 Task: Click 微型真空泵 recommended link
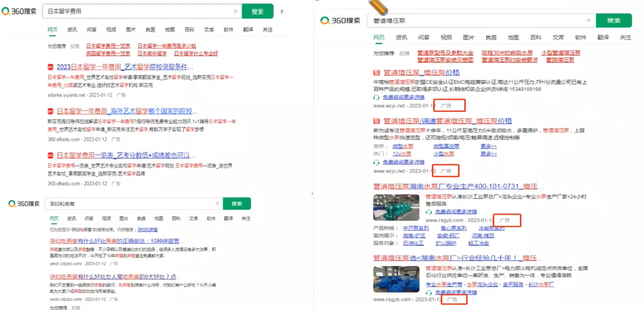(446, 146)
